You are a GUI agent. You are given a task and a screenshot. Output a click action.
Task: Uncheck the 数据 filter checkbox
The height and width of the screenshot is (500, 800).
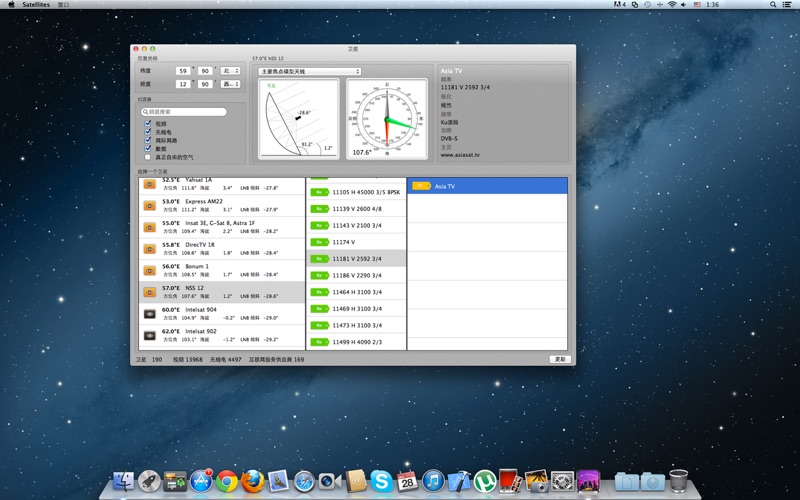(148, 148)
